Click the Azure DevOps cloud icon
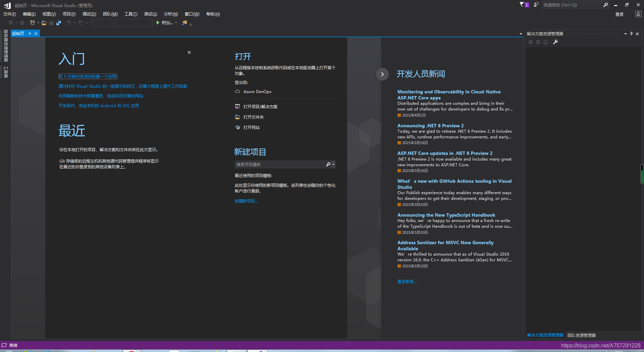The width and height of the screenshot is (644, 352). 237,91
